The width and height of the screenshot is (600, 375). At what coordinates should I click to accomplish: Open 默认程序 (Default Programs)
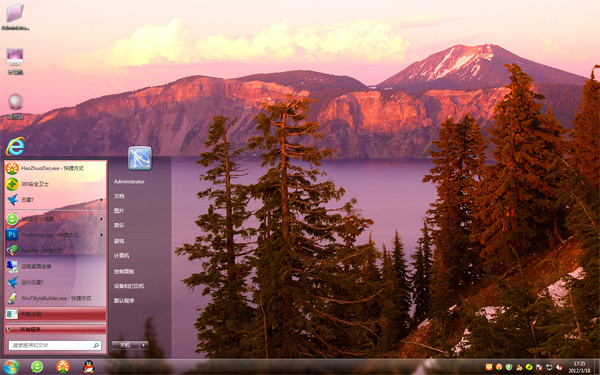click(124, 301)
